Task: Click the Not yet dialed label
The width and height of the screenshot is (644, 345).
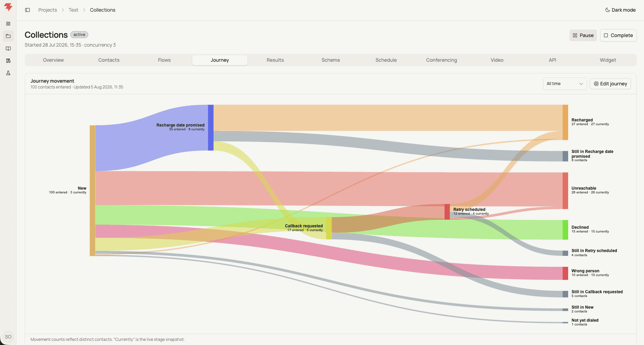Action: 585,320
